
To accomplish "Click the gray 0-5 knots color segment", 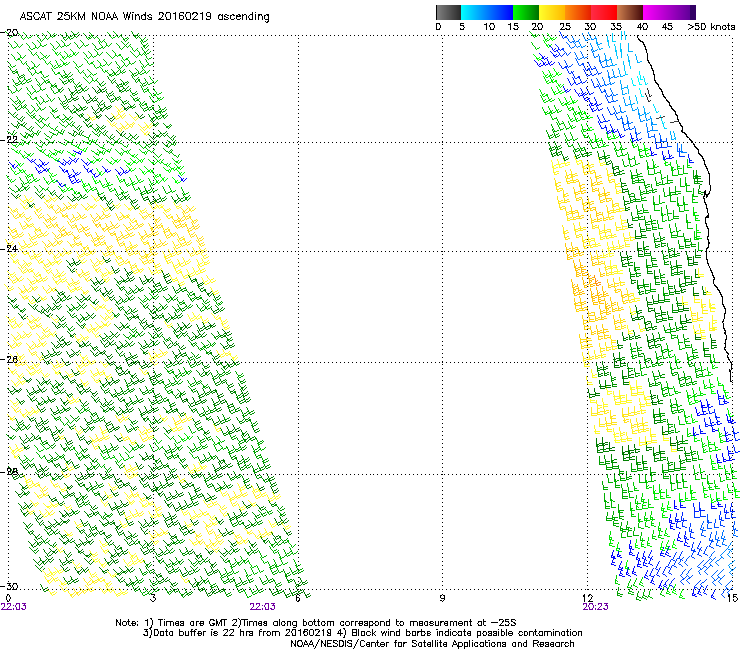I will 448,12.
